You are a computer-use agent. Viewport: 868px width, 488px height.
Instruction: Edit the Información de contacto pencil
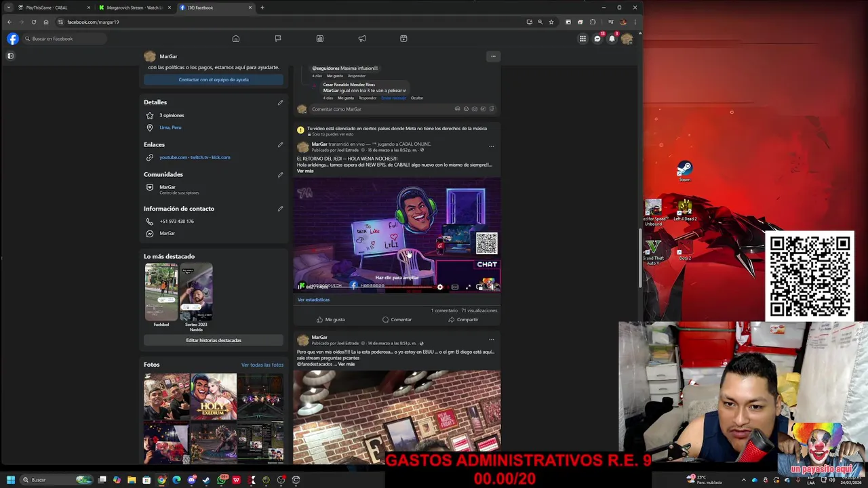280,209
